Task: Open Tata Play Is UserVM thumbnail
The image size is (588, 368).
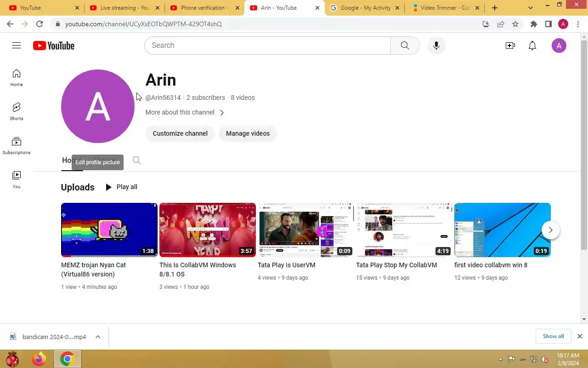Action: [306, 230]
